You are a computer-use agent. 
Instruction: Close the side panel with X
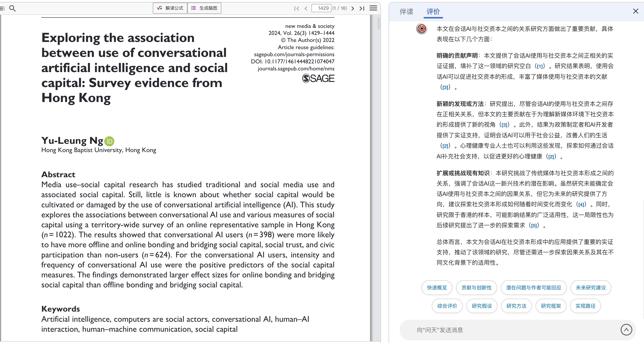(636, 11)
